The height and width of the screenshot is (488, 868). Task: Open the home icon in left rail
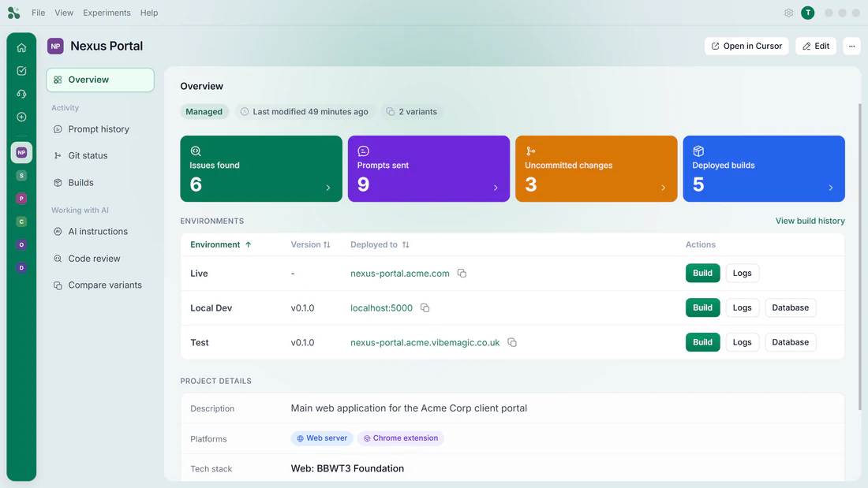coord(21,47)
